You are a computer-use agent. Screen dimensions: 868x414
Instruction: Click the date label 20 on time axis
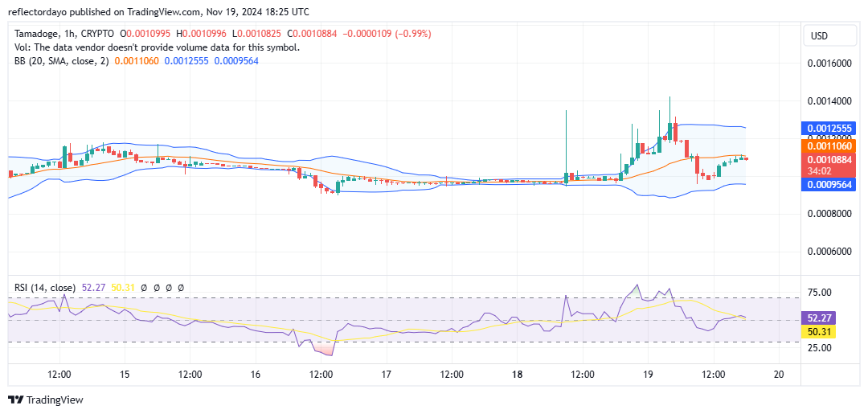[779, 375]
